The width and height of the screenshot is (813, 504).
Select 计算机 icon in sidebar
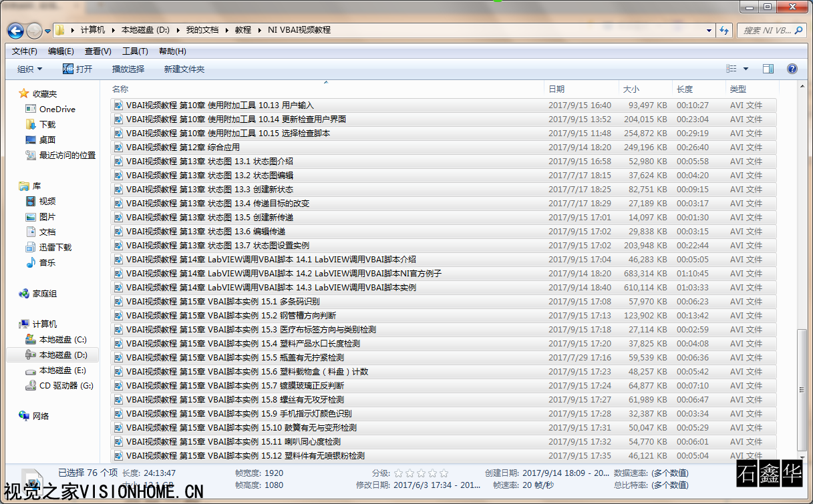pos(24,324)
